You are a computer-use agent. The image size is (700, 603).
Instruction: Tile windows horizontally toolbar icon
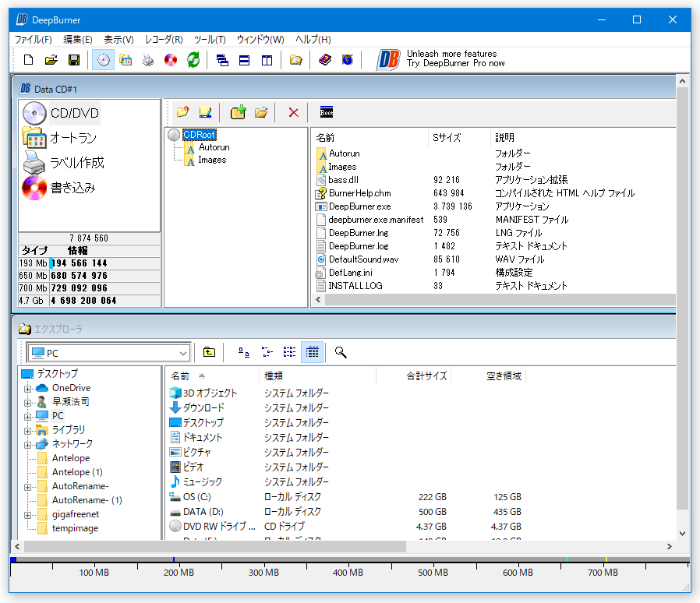tap(244, 60)
